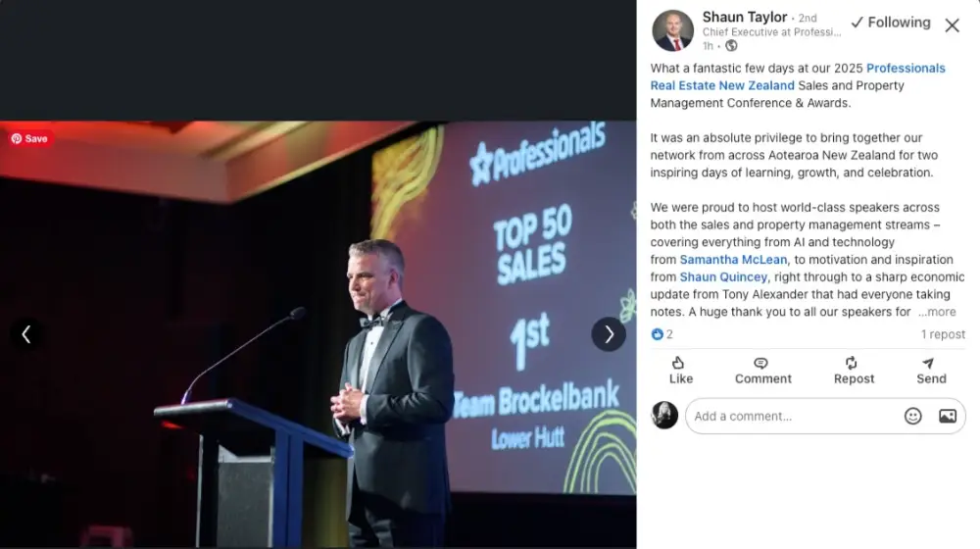Like the post with thumbs-up icon

click(x=681, y=371)
